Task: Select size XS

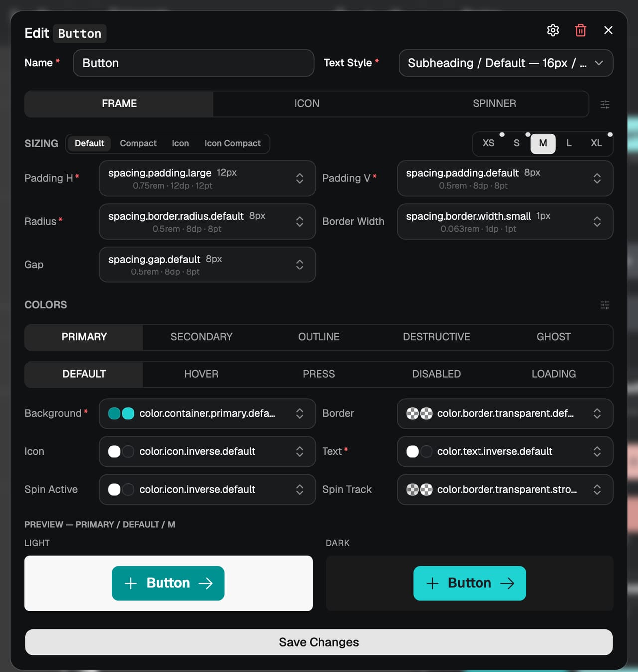Action: tap(488, 143)
